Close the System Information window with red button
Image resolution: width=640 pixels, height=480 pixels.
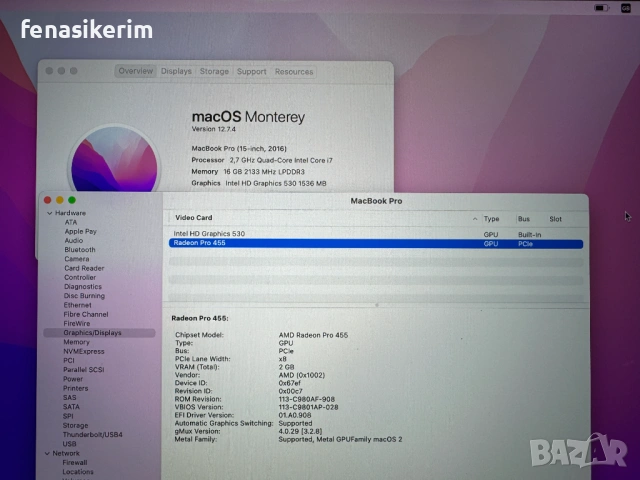coord(46,201)
